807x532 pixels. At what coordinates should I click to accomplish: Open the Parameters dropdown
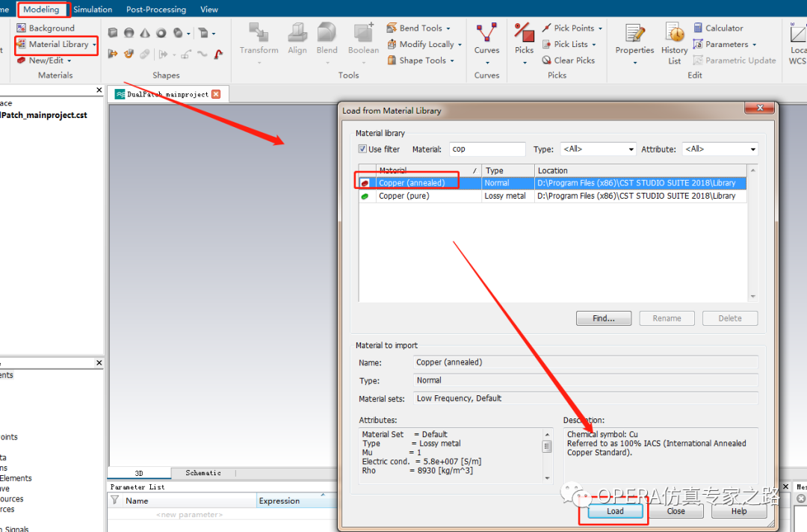(x=724, y=44)
